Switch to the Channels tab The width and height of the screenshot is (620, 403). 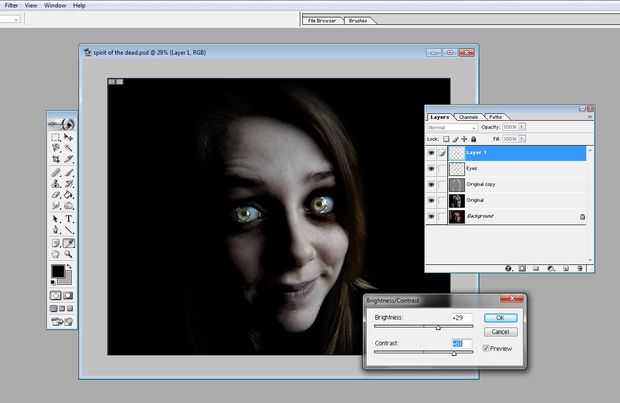[x=468, y=117]
